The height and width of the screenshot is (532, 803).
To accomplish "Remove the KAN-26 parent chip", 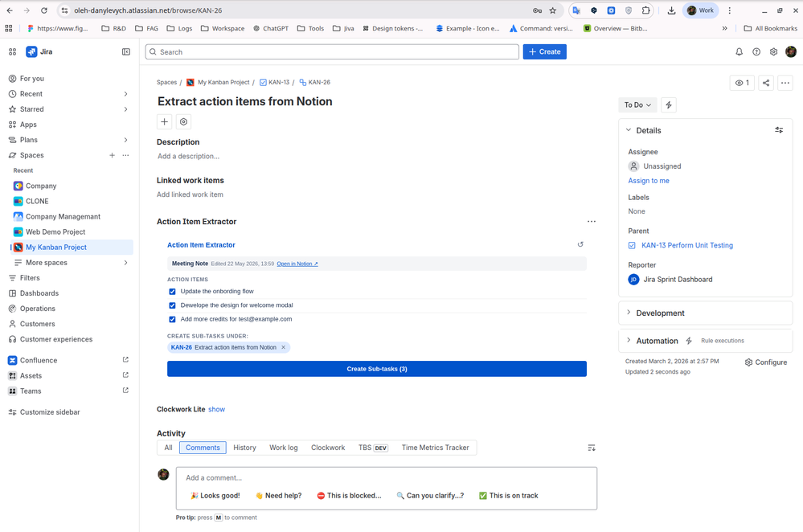I will coord(283,348).
